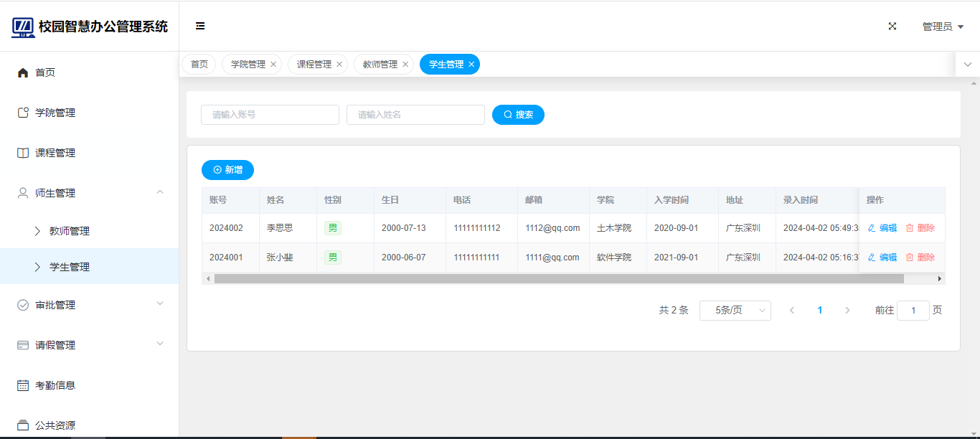This screenshot has width=980, height=439.
Task: Close the 学院管理 tab
Action: [273, 65]
